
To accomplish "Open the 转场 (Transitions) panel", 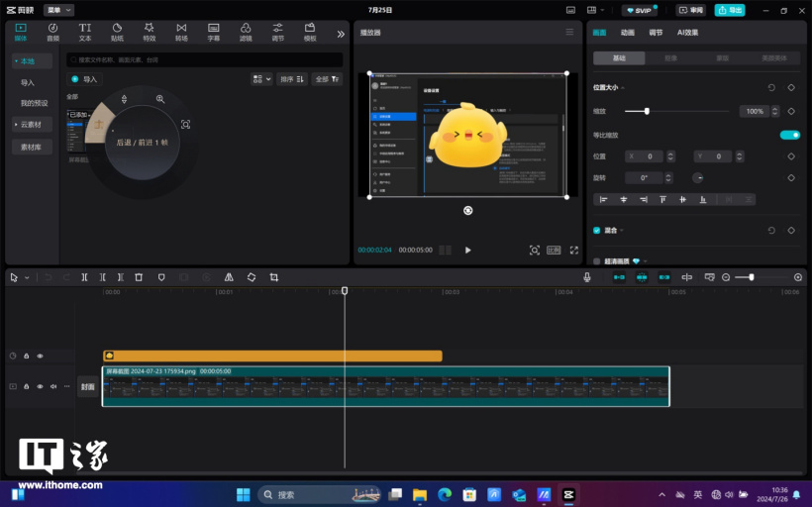I will point(181,32).
